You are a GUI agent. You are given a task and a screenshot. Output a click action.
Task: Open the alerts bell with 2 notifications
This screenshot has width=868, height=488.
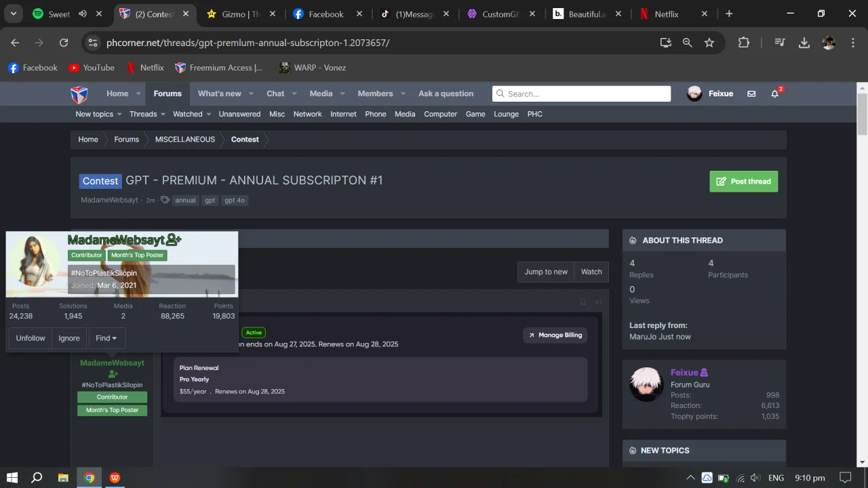(775, 94)
